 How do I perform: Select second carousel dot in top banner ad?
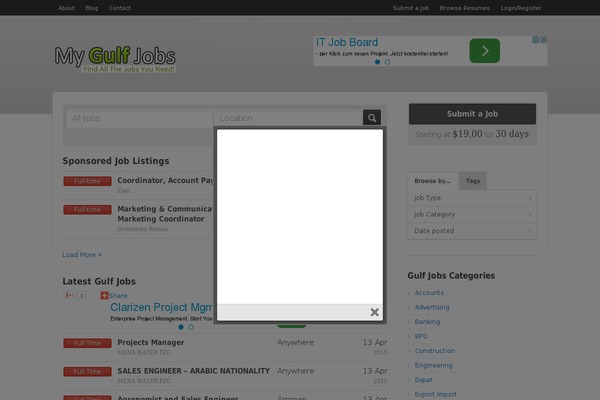(387, 62)
